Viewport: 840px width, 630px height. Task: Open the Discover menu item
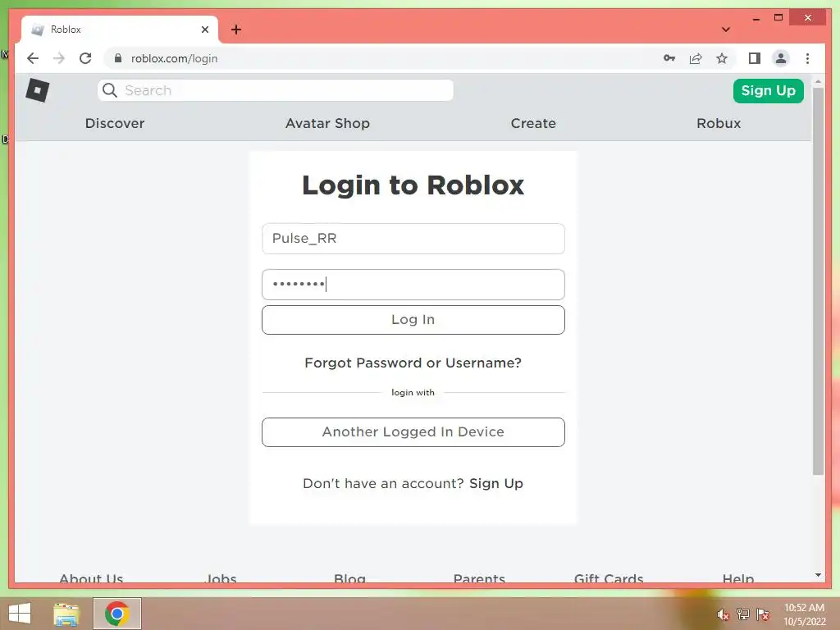(115, 123)
